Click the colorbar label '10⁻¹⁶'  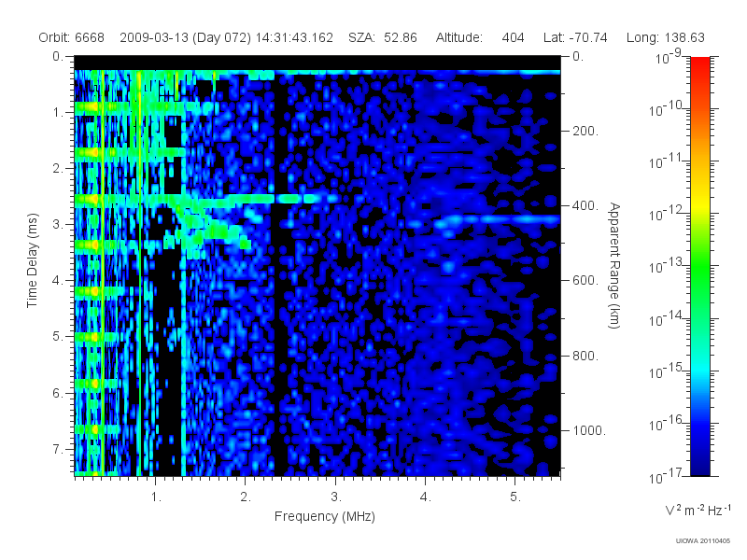(x=667, y=423)
